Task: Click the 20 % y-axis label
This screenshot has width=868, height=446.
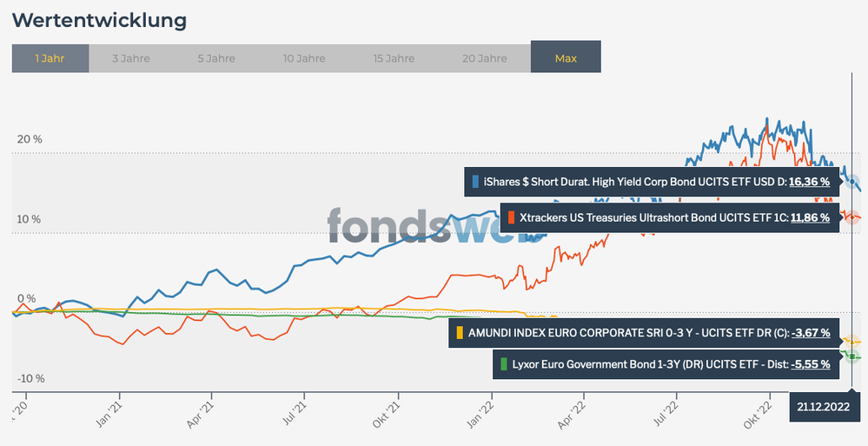Action: 30,139
